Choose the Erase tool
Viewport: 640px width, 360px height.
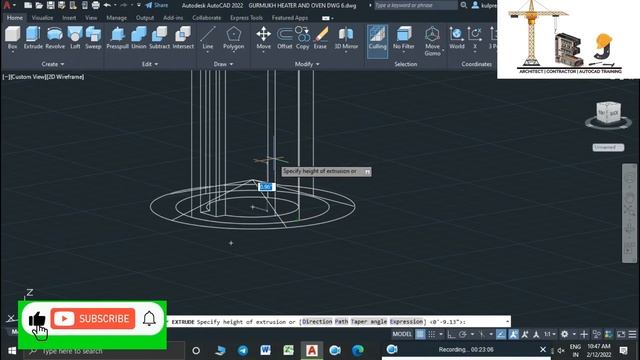click(x=320, y=37)
